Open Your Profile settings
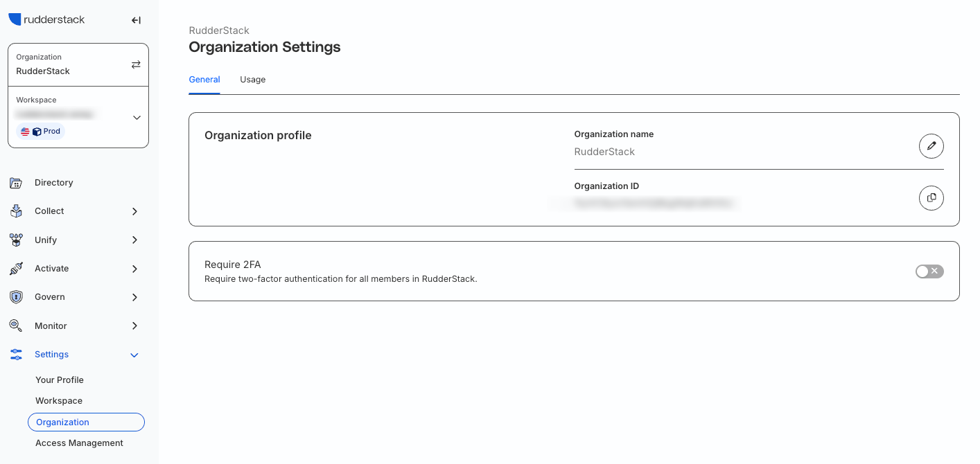Viewport: 980px width, 464px height. click(x=60, y=380)
